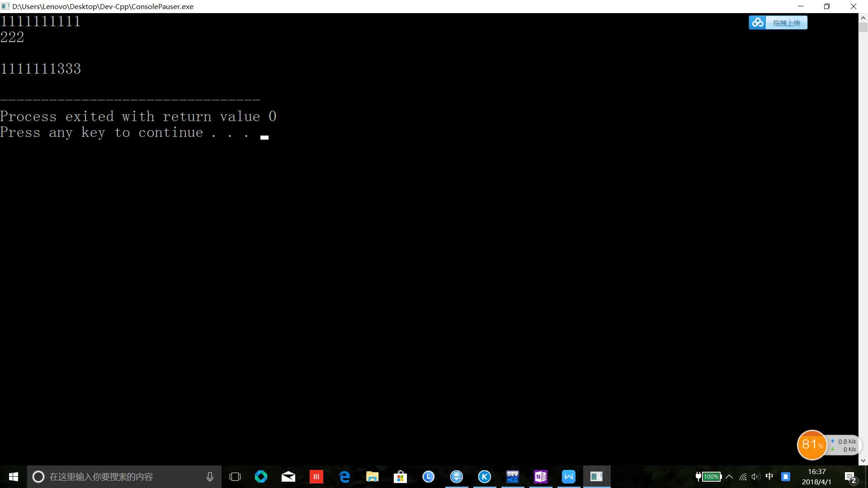Screen dimensions: 868x488
Task: Open the Action Center notifications icon
Action: [x=850, y=477]
